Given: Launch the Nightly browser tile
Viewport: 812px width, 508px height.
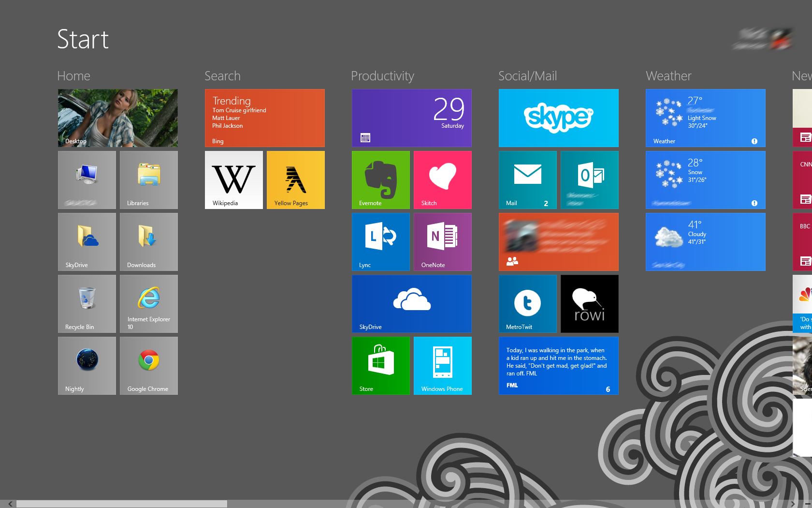Looking at the screenshot, I should (x=87, y=366).
